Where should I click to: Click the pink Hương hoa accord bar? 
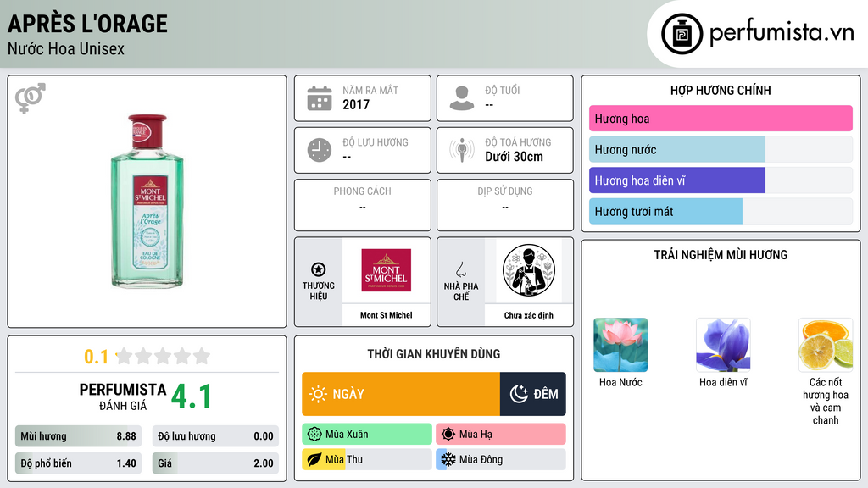(x=721, y=119)
